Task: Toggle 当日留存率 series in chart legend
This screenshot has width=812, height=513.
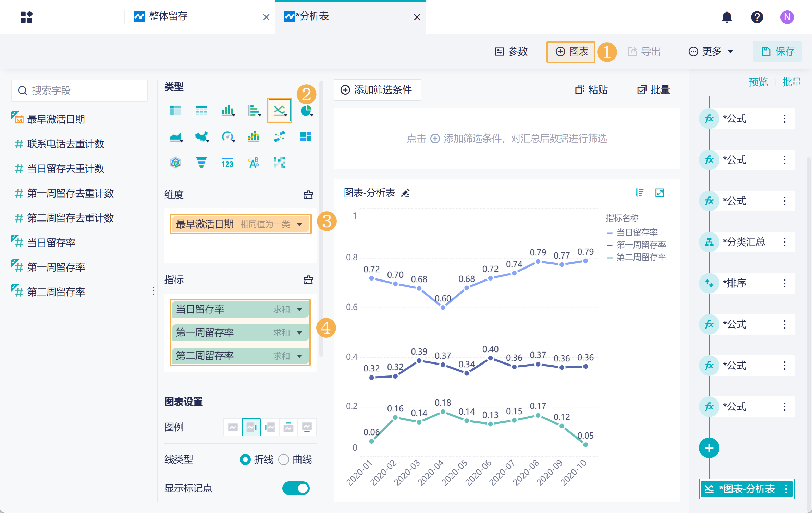Action: (632, 232)
